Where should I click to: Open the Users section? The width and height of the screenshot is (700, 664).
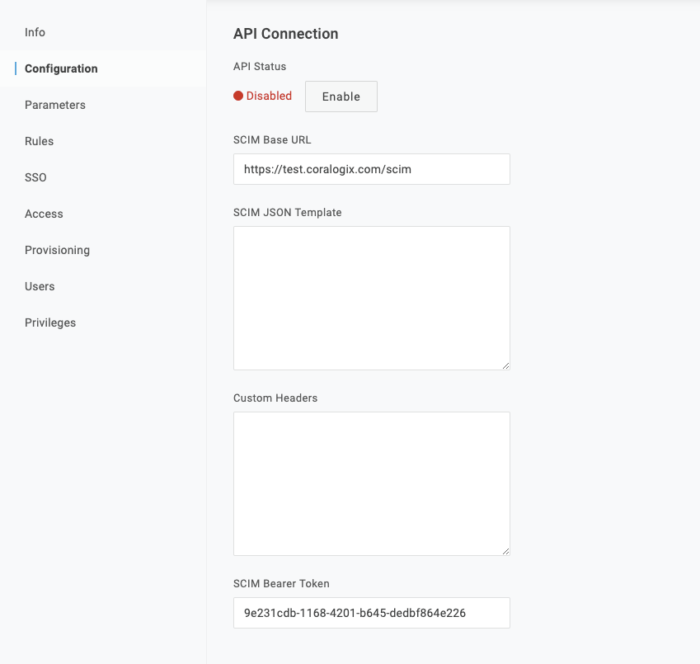[40, 286]
